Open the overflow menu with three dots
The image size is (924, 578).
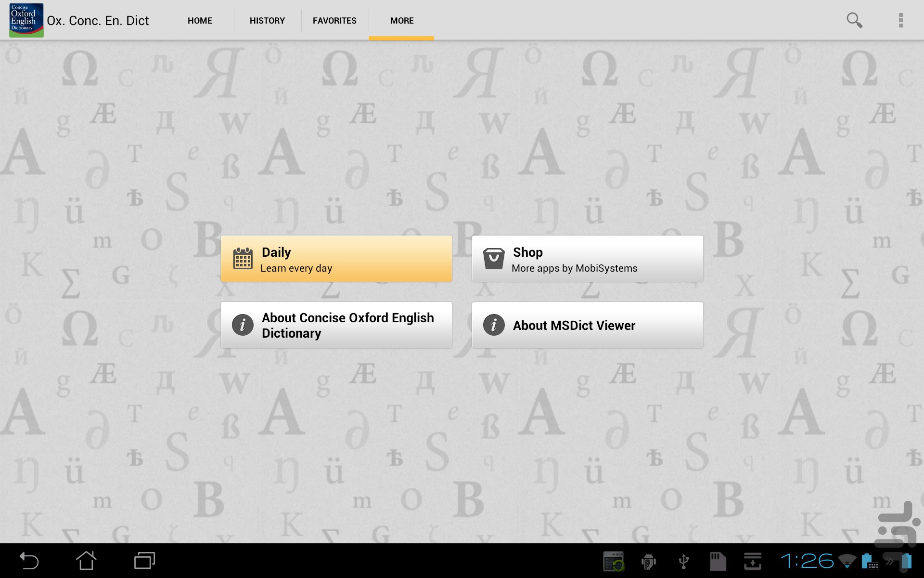900,20
